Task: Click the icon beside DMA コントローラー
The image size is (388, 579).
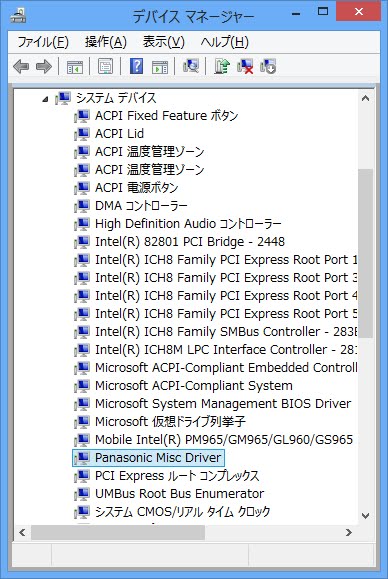Action: point(82,206)
